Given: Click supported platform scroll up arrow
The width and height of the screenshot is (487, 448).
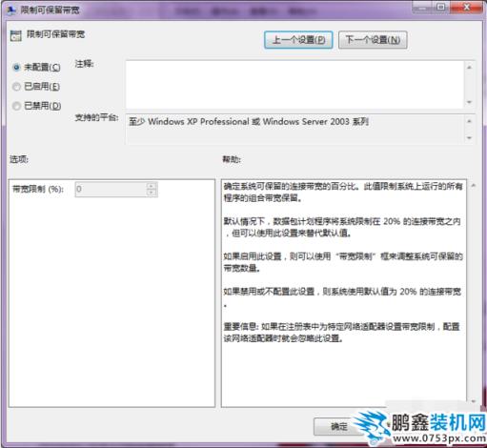Looking at the screenshot, I should tap(469, 121).
